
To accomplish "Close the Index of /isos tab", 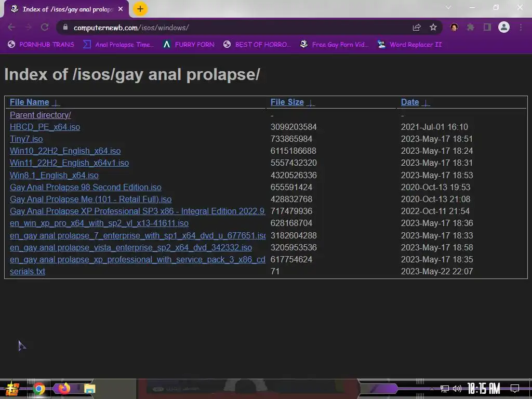I will [121, 9].
